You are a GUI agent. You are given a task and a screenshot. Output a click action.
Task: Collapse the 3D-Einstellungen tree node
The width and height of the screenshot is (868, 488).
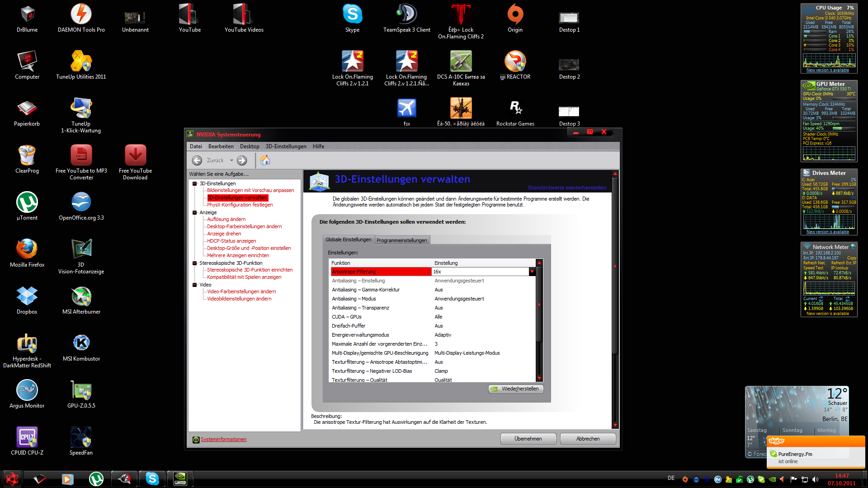point(195,183)
